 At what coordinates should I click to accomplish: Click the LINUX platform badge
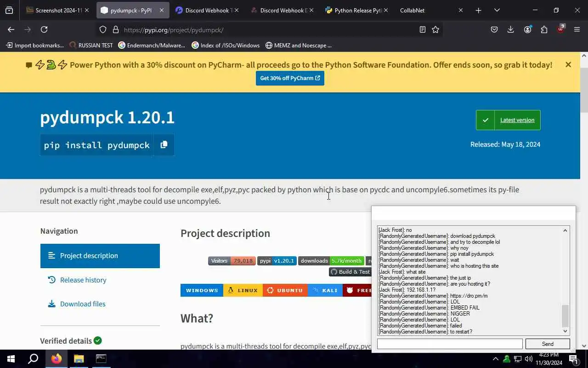coord(243,290)
